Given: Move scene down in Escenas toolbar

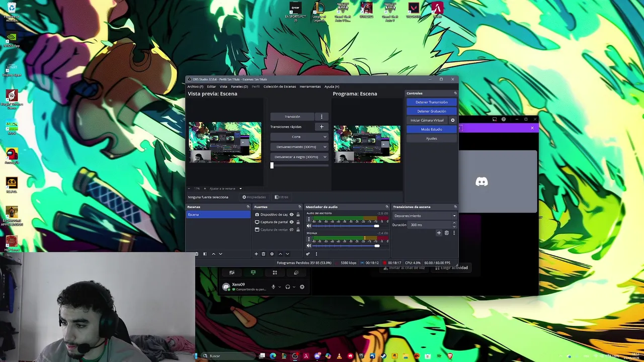Looking at the screenshot, I should [220, 254].
